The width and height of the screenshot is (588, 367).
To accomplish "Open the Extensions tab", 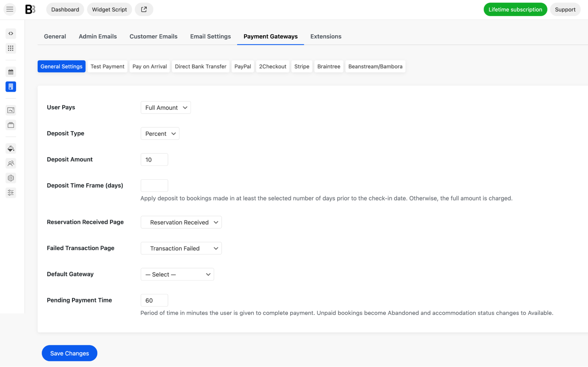I will (x=326, y=36).
